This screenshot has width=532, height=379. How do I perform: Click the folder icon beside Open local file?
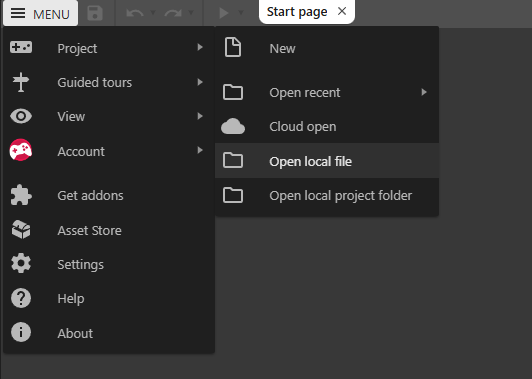[x=233, y=160]
